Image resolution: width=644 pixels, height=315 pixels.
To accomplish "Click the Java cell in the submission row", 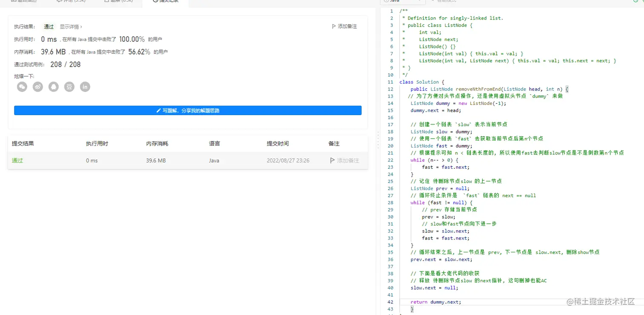I will click(x=214, y=161).
